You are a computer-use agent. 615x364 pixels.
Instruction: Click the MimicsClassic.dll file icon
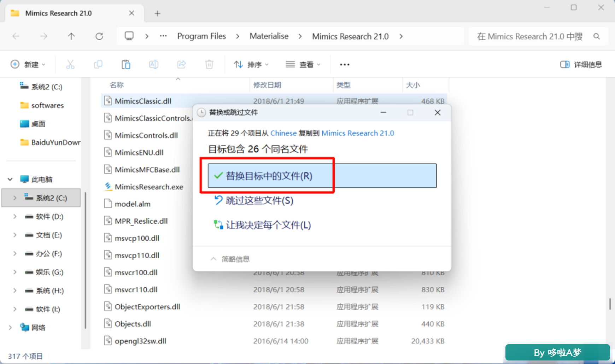click(x=108, y=101)
